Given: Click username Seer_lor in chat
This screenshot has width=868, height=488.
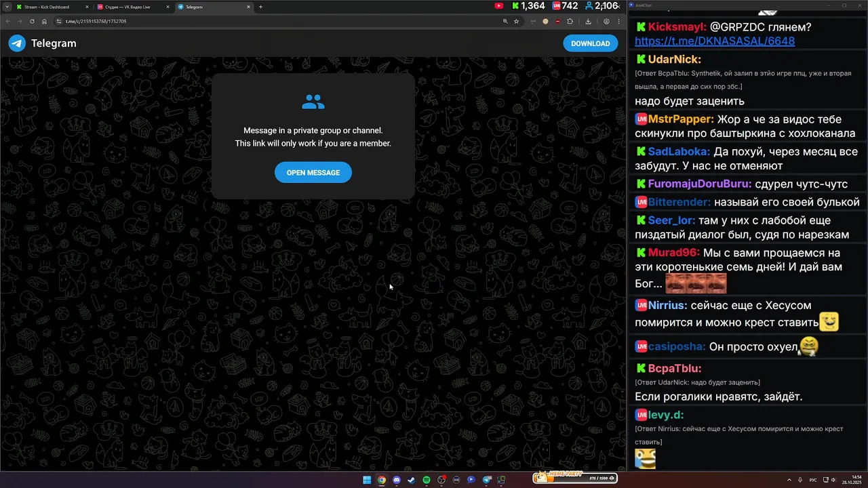Looking at the screenshot, I should [671, 220].
